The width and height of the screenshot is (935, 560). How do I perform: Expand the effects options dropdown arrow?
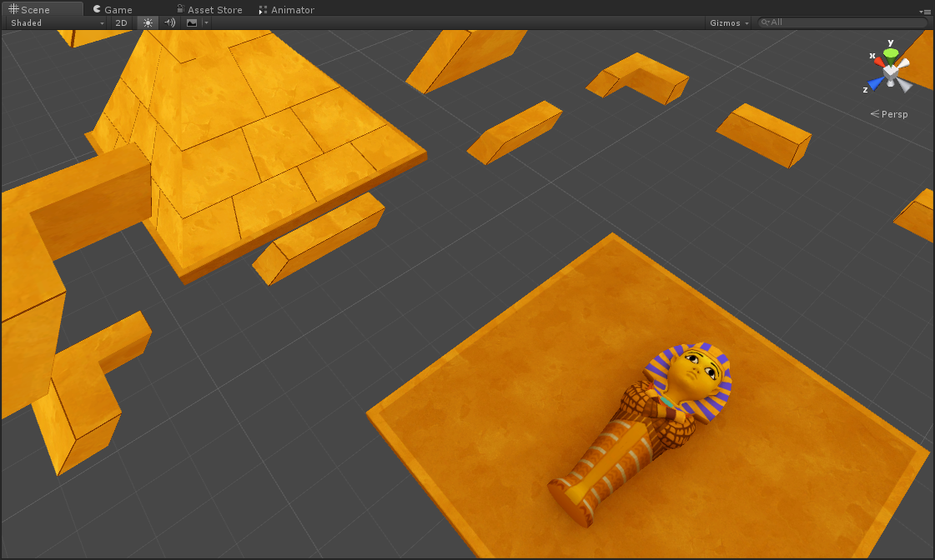coord(206,22)
